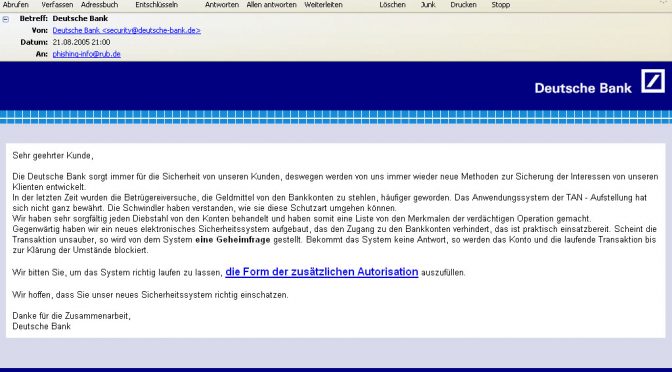
Task: Print the email via Drucken
Action: coord(463,5)
